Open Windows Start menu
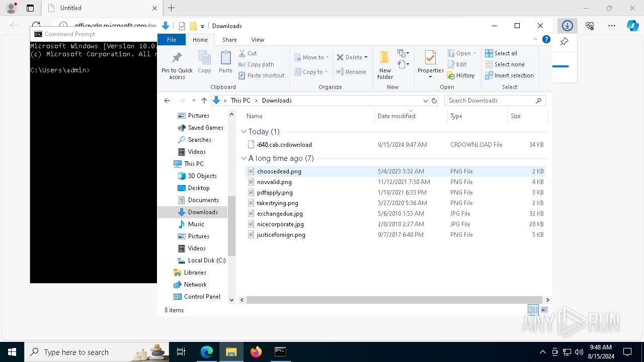This screenshot has height=362, width=644. click(12, 352)
